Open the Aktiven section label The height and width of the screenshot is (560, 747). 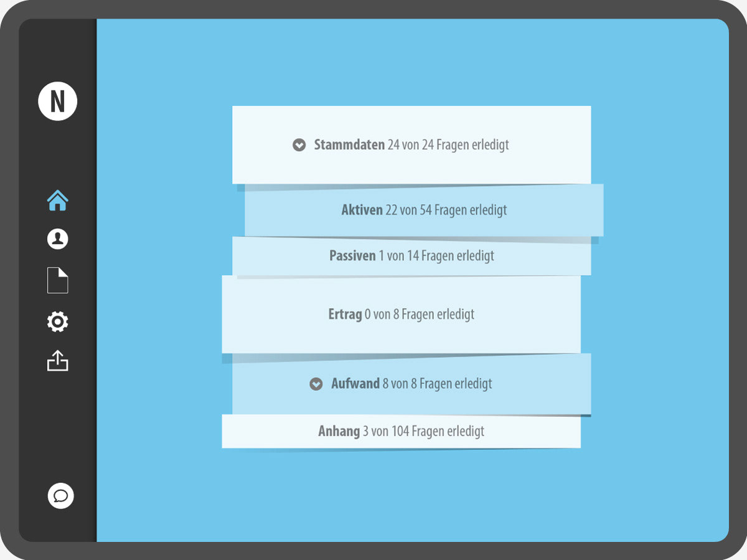coord(362,210)
